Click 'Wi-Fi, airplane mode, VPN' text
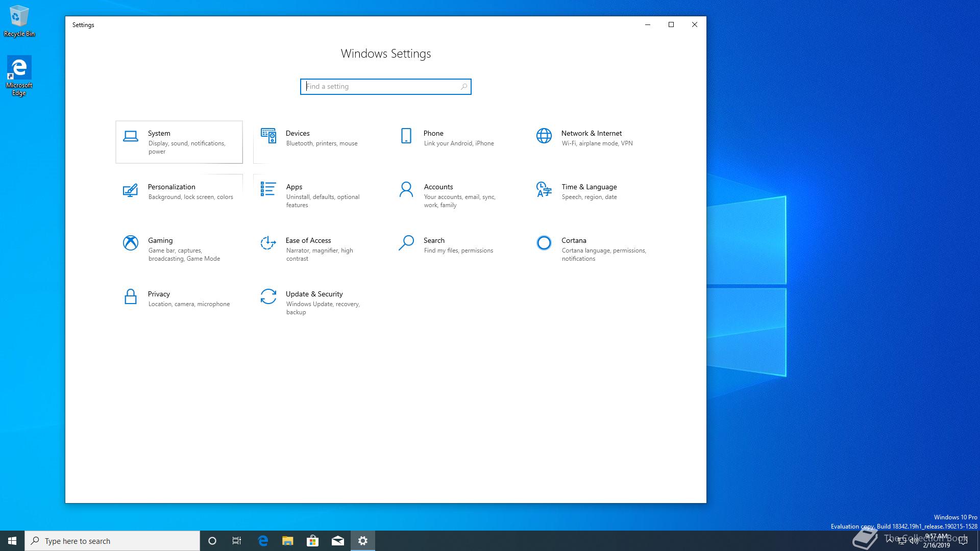This screenshot has width=980, height=551. [597, 143]
